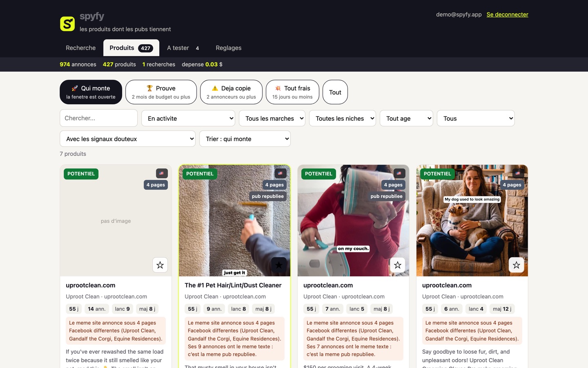Open the woman with dog thumbnail
588x368 pixels.
point(472,221)
